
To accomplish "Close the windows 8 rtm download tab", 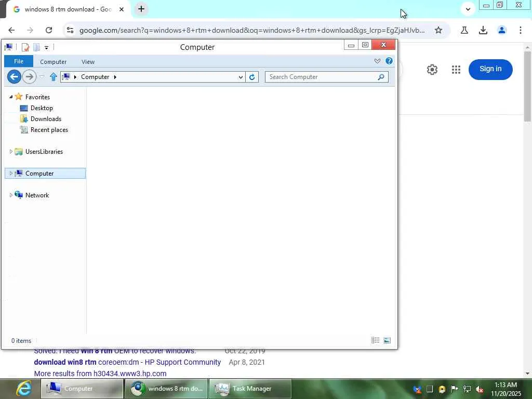I will click(122, 9).
